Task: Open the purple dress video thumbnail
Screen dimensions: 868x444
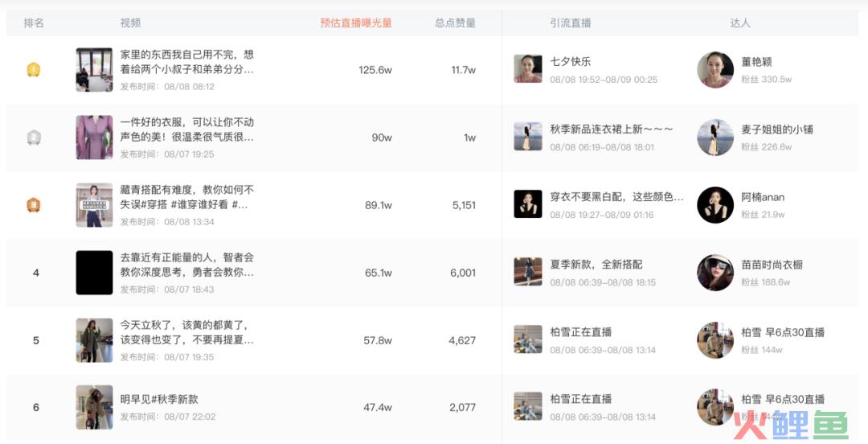Action: 94,138
